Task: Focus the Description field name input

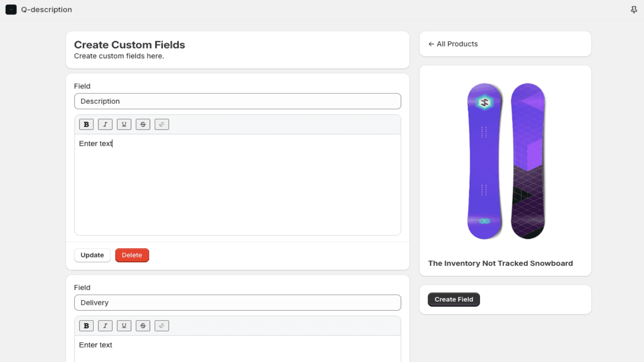Action: pos(237,101)
